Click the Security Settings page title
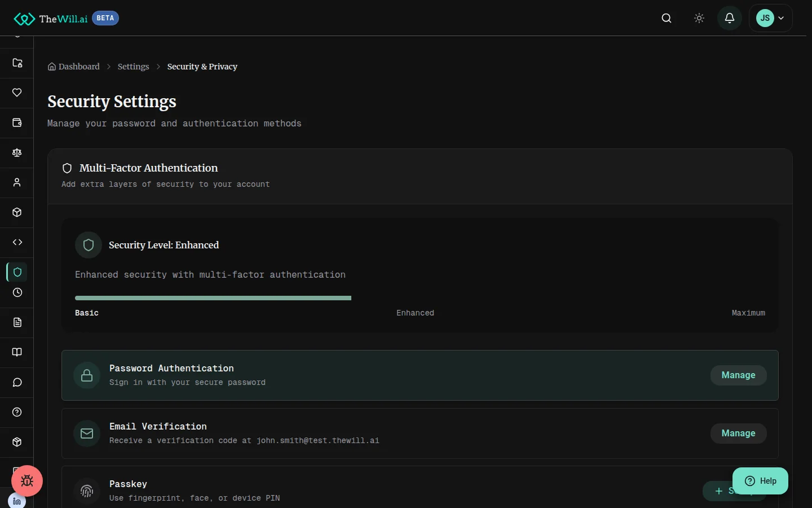 click(x=112, y=102)
